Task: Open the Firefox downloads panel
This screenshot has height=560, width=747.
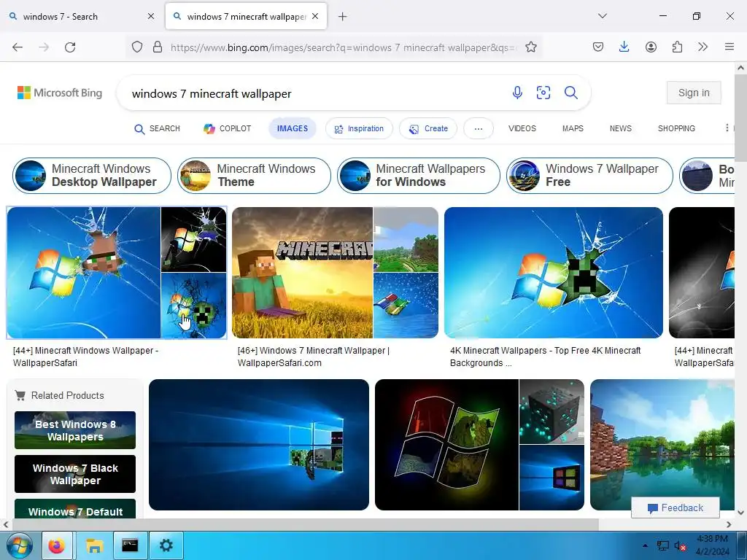Action: click(x=624, y=47)
